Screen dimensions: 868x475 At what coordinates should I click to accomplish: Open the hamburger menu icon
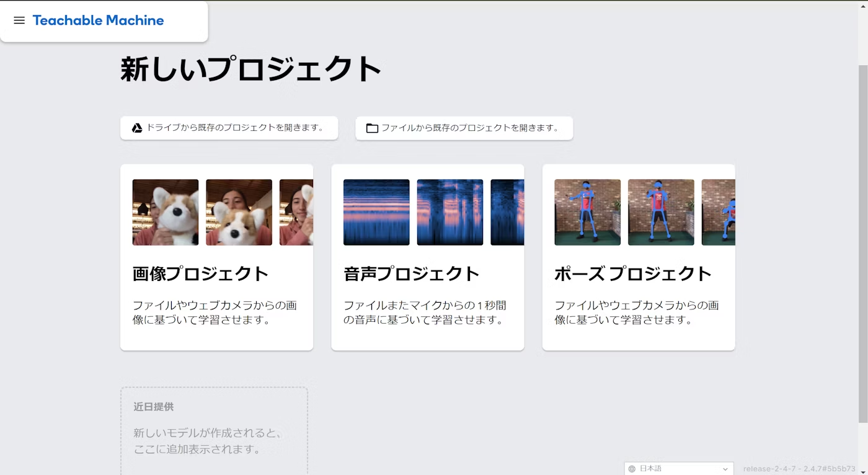tap(19, 20)
